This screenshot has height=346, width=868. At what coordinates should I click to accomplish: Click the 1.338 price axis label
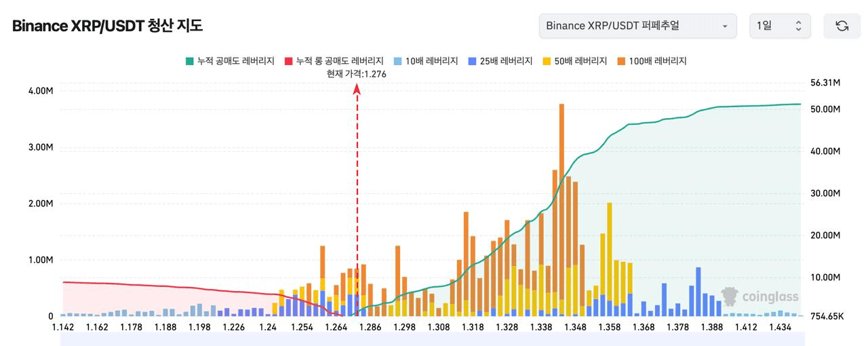(541, 327)
